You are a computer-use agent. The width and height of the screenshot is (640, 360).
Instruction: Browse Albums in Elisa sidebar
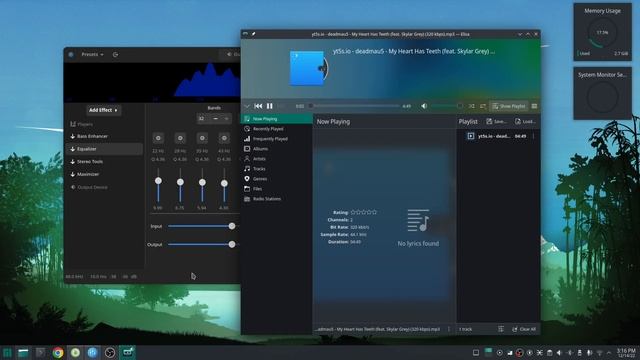click(277, 149)
